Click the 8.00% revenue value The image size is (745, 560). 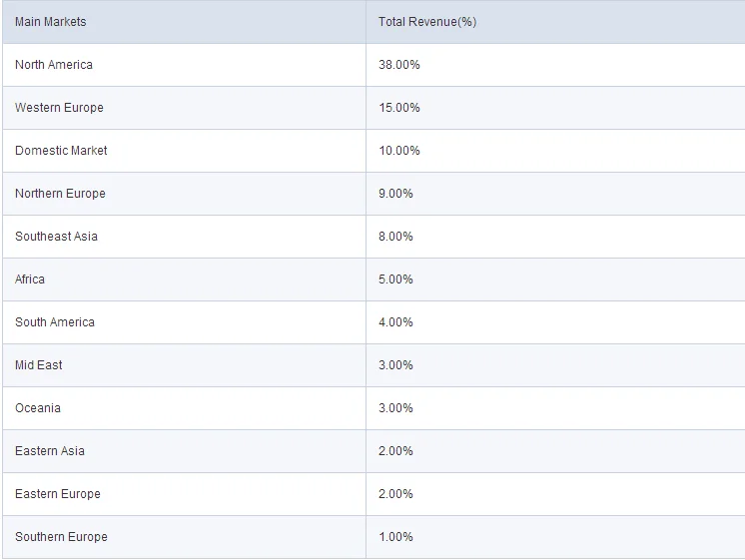(395, 237)
